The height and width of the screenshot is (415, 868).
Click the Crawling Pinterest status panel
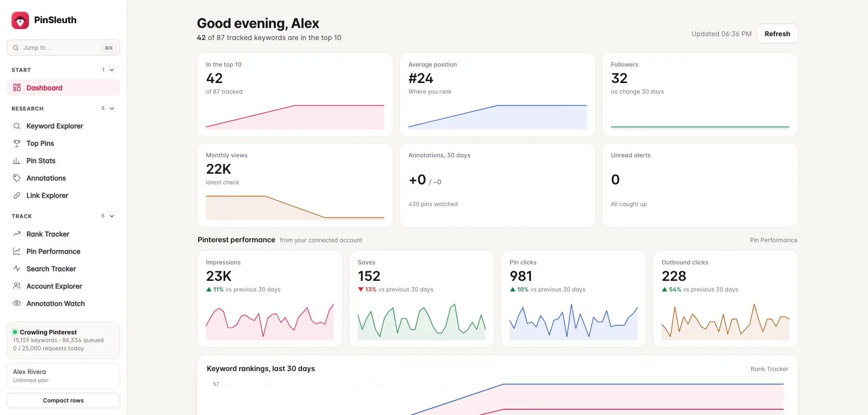pos(63,340)
